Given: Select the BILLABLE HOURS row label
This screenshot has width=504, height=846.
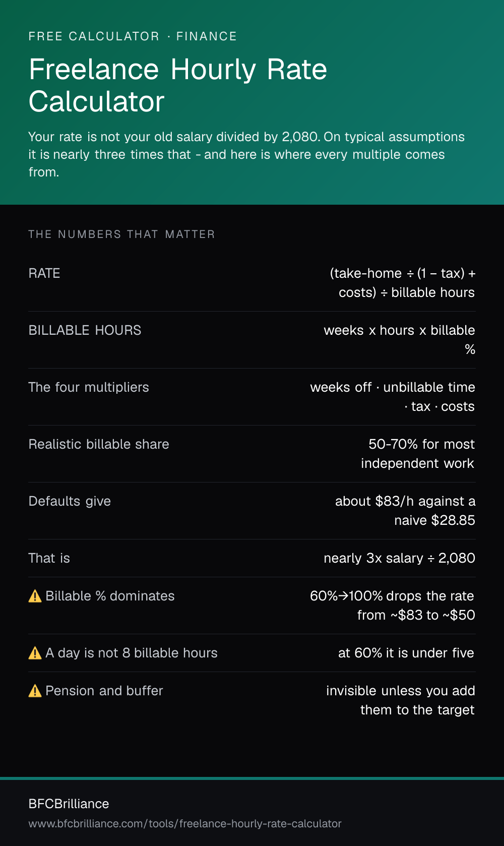Looking at the screenshot, I should (85, 330).
